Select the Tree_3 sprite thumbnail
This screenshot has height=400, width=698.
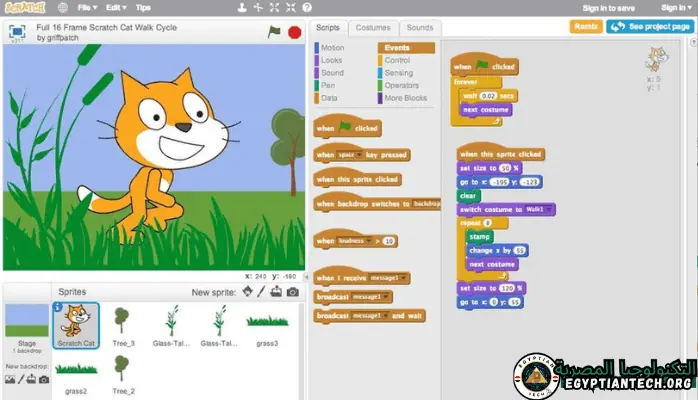point(122,322)
